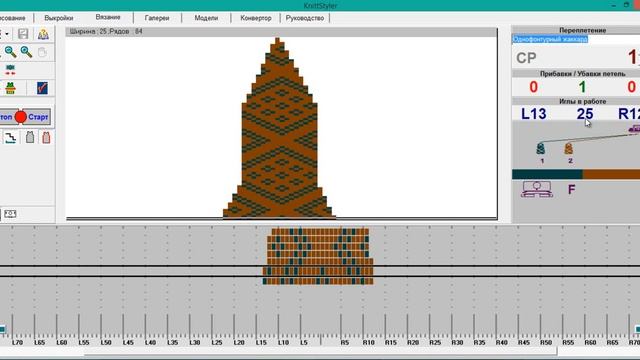Open the dropdown arrow left of the save icon

pyautogui.click(x=7, y=34)
